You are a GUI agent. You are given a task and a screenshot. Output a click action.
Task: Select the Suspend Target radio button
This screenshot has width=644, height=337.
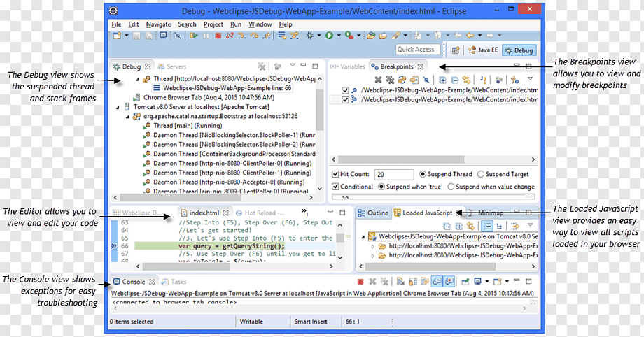481,174
